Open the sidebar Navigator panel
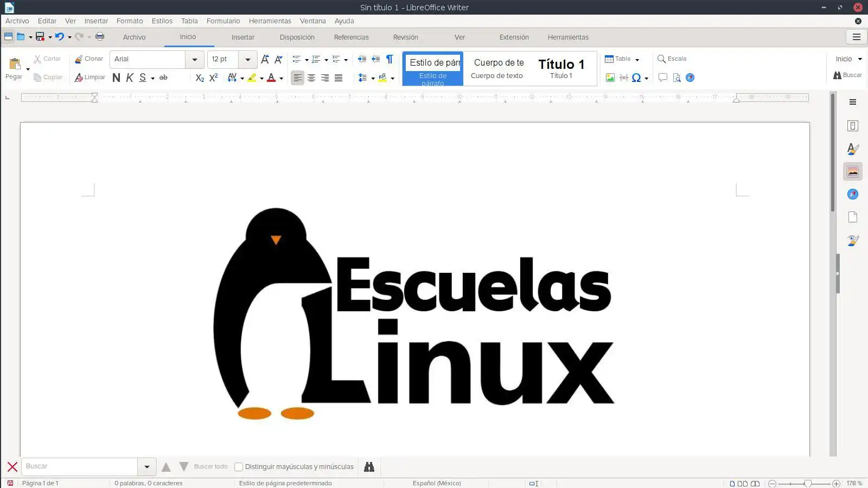 pyautogui.click(x=853, y=194)
